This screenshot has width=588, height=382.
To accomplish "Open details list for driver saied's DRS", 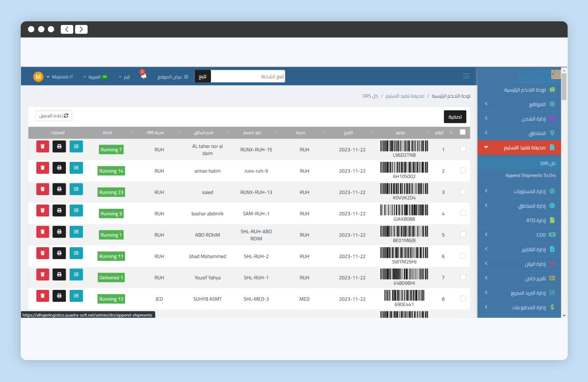I will (x=76, y=189).
